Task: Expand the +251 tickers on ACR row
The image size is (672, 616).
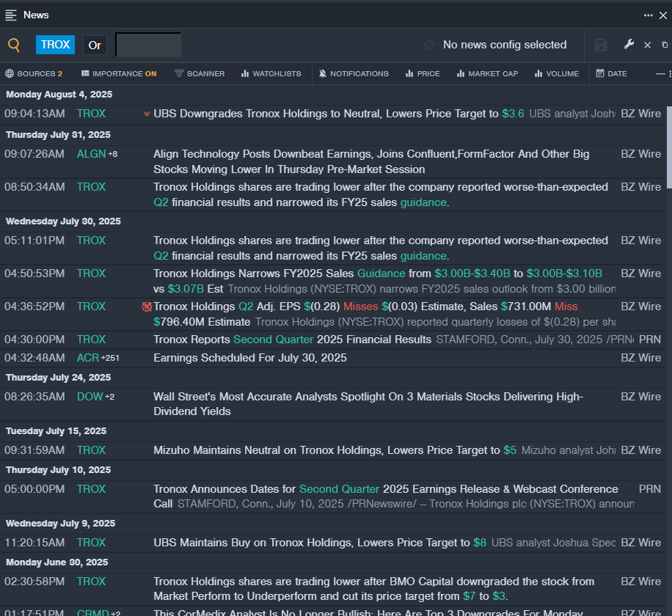Action: pyautogui.click(x=110, y=358)
